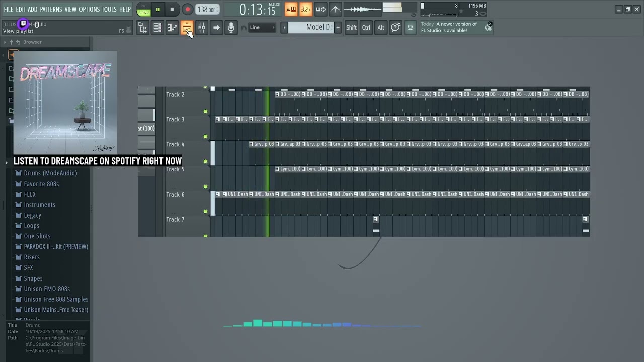The width and height of the screenshot is (644, 362).
Task: Click the highlighted View playlist icon
Action: [x=187, y=28]
